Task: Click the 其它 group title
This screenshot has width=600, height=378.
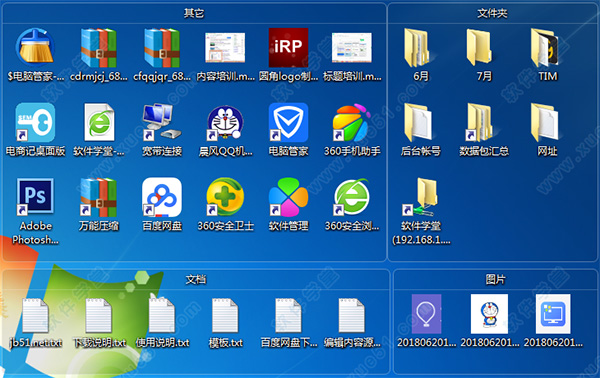Action: click(194, 13)
